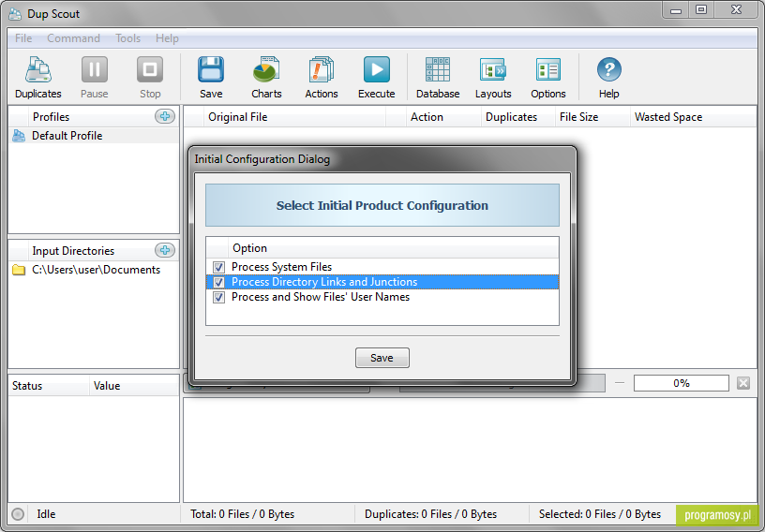Viewport: 765px width, 532px height.
Task: Open the Charts pie chart icon
Action: 266,69
